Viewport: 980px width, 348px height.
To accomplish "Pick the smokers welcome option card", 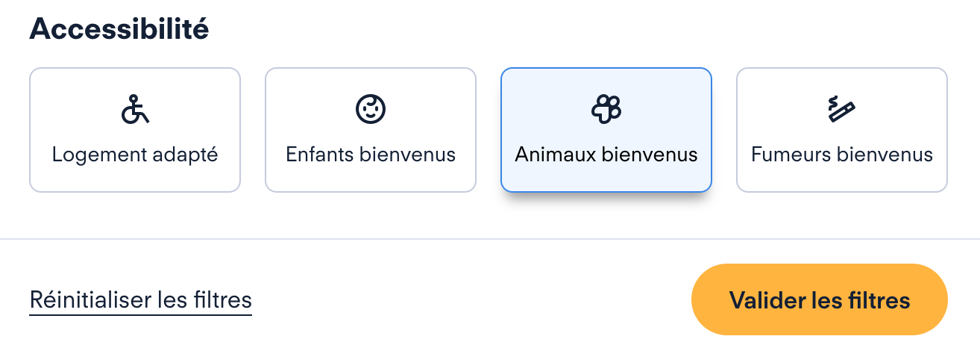I will pos(842,130).
